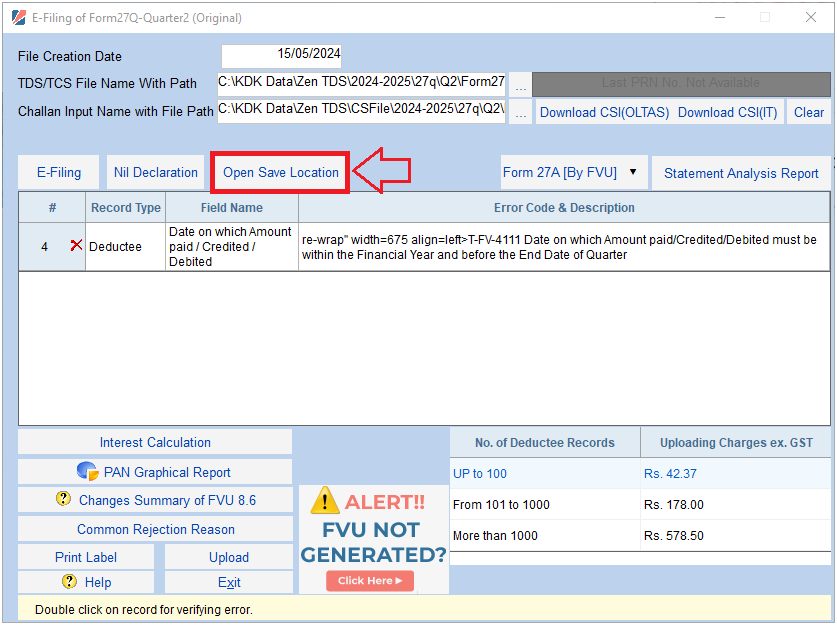Download CSI(OLTAS) challan file
Image resolution: width=837 pixels, height=625 pixels.
(x=602, y=112)
